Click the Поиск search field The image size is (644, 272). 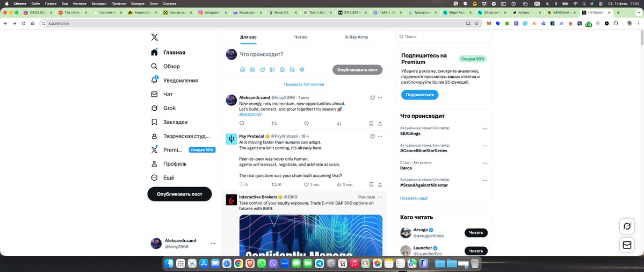pos(444,37)
